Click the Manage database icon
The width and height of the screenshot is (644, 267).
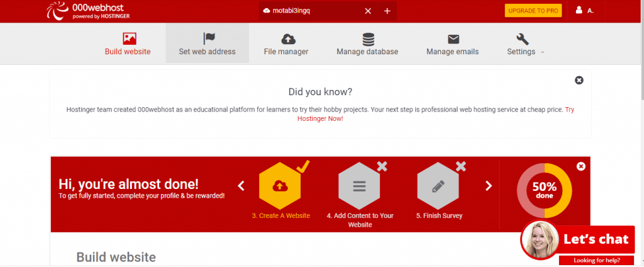(369, 38)
